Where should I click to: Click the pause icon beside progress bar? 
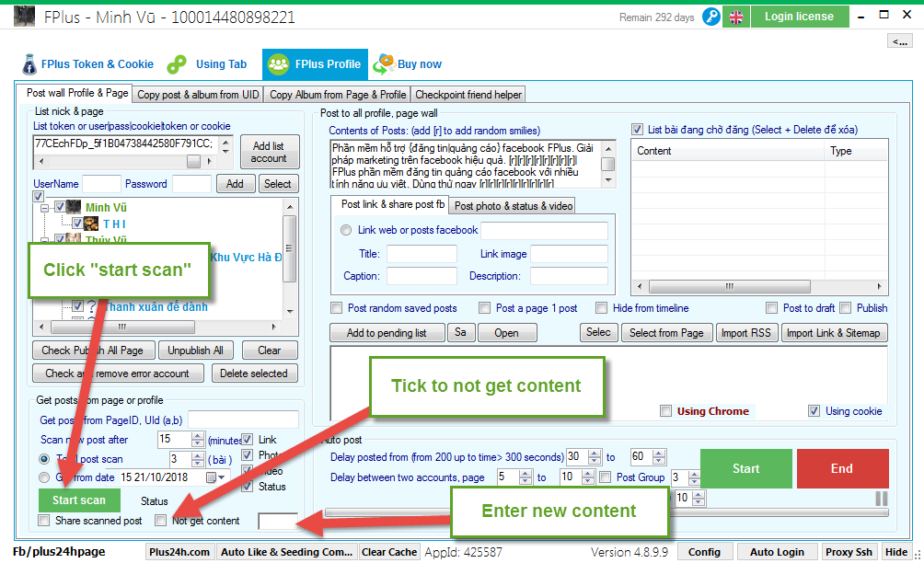tap(881, 499)
